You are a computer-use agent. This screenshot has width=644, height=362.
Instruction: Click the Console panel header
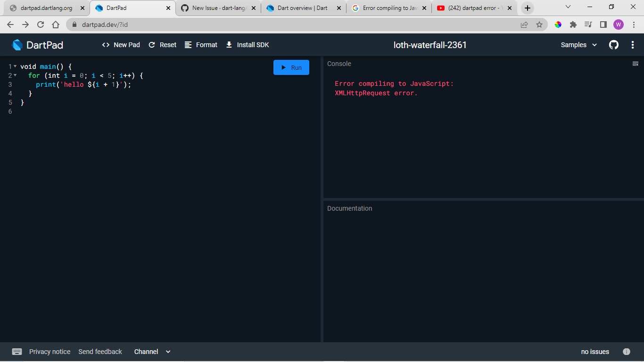[x=339, y=64]
